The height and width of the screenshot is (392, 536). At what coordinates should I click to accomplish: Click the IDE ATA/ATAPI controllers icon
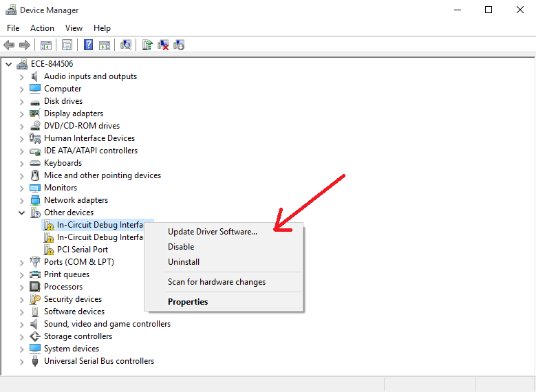[35, 151]
